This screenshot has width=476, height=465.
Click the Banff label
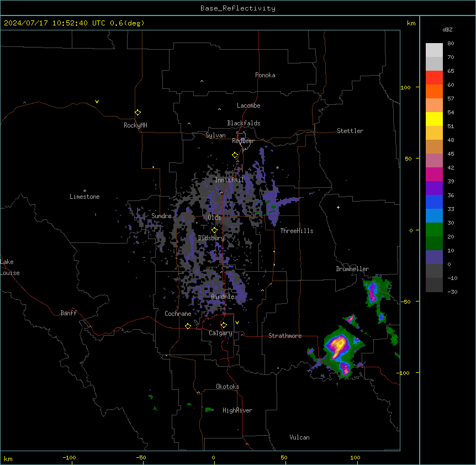(x=68, y=313)
